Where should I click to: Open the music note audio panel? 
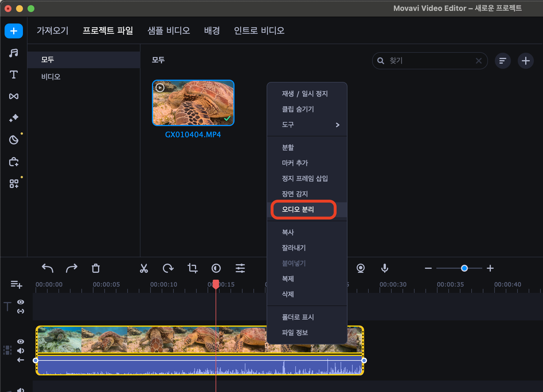14,53
